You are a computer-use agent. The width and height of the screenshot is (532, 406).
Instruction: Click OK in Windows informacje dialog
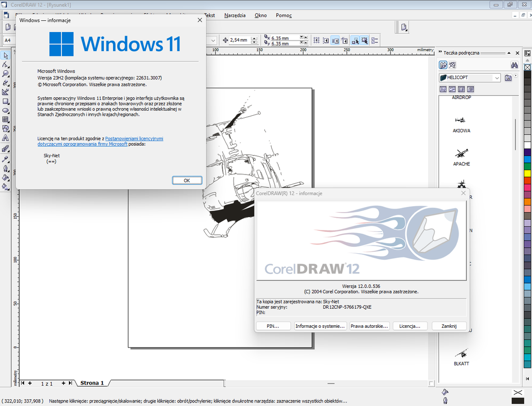click(187, 181)
